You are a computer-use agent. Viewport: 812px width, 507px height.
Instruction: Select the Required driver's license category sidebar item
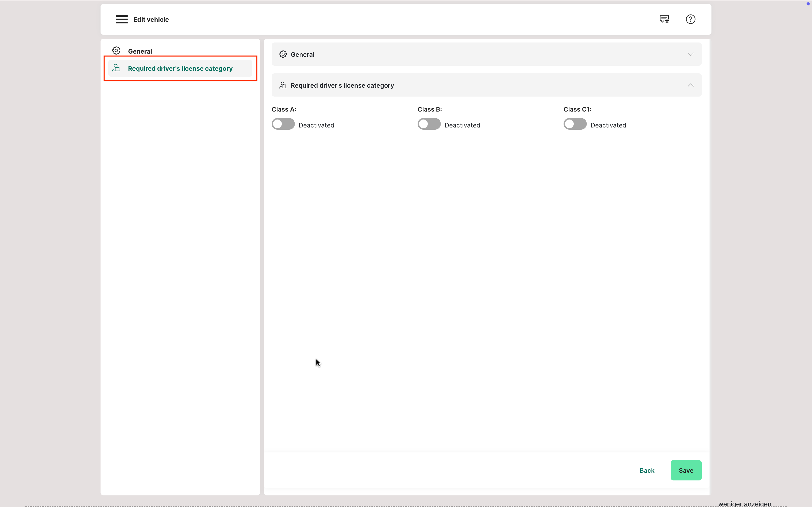(180, 68)
